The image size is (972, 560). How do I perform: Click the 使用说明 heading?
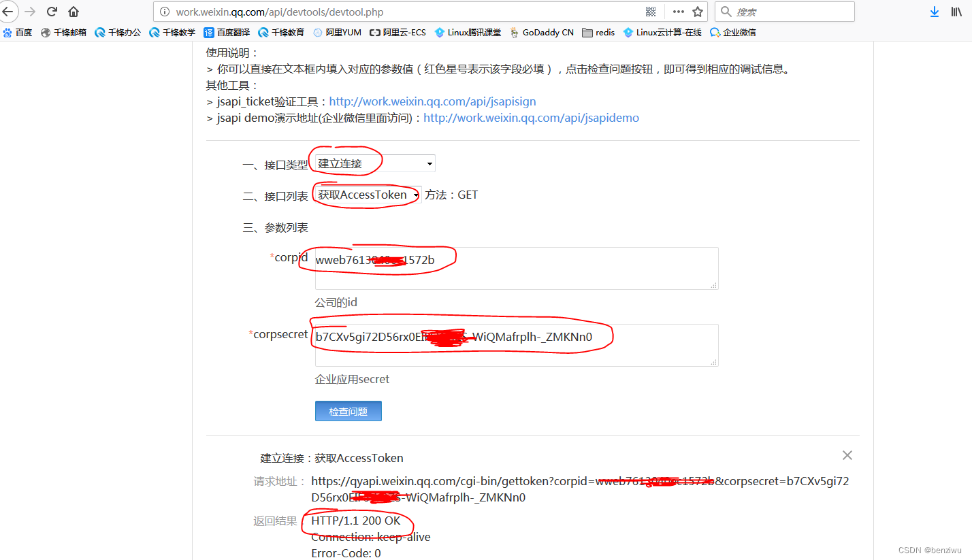(232, 52)
